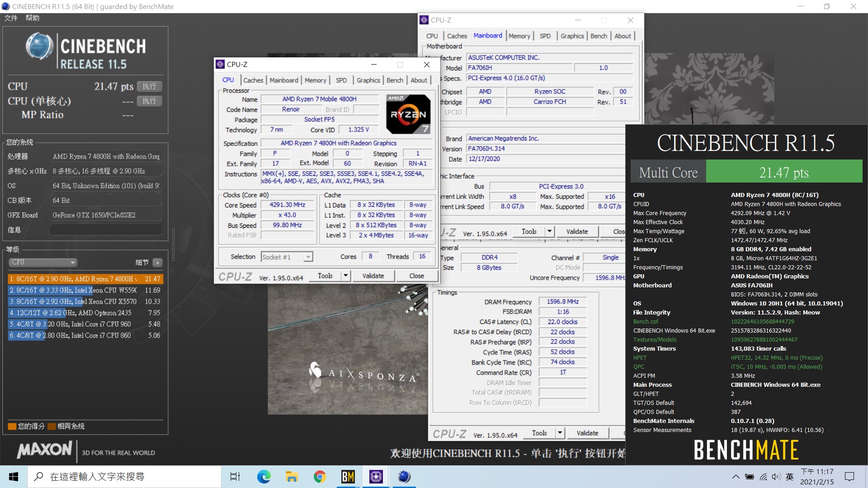Click the MAXON logo
The height and width of the screenshot is (488, 868).
(45, 450)
